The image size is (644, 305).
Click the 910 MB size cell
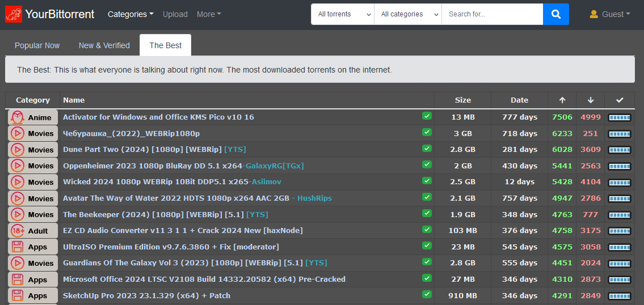[x=463, y=295]
